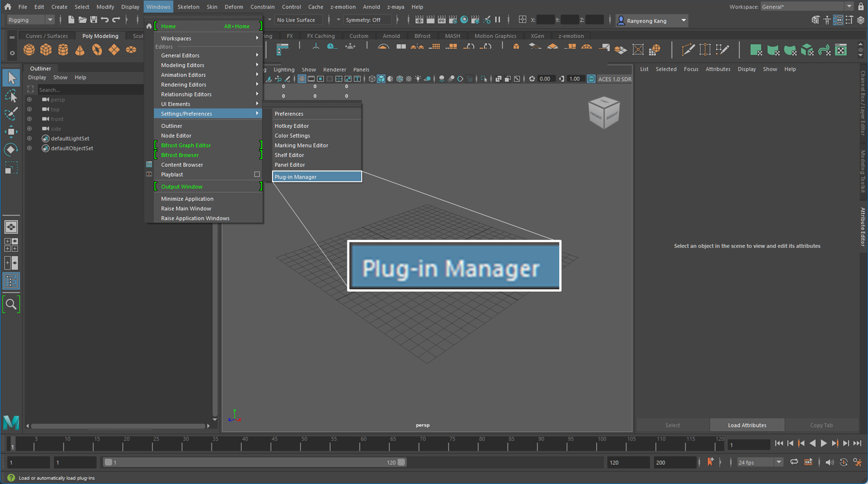868x484 pixels.
Task: Open the Hotkey Editor entry
Action: 317,126
